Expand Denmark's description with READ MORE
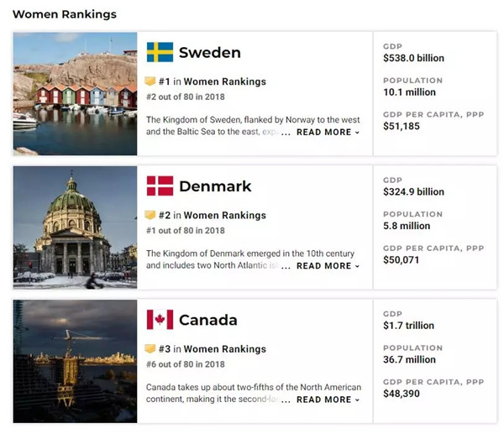Image resolution: width=504 pixels, height=434 pixels. (x=328, y=266)
